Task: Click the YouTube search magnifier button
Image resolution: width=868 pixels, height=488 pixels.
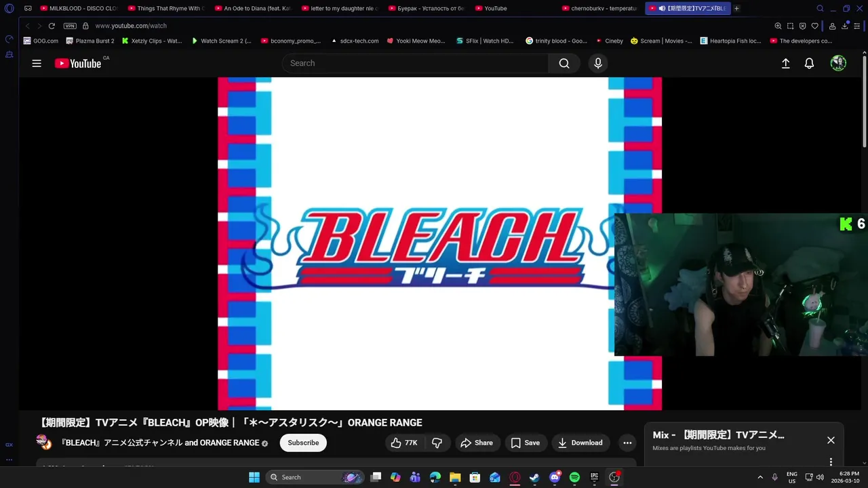Action: click(x=564, y=63)
